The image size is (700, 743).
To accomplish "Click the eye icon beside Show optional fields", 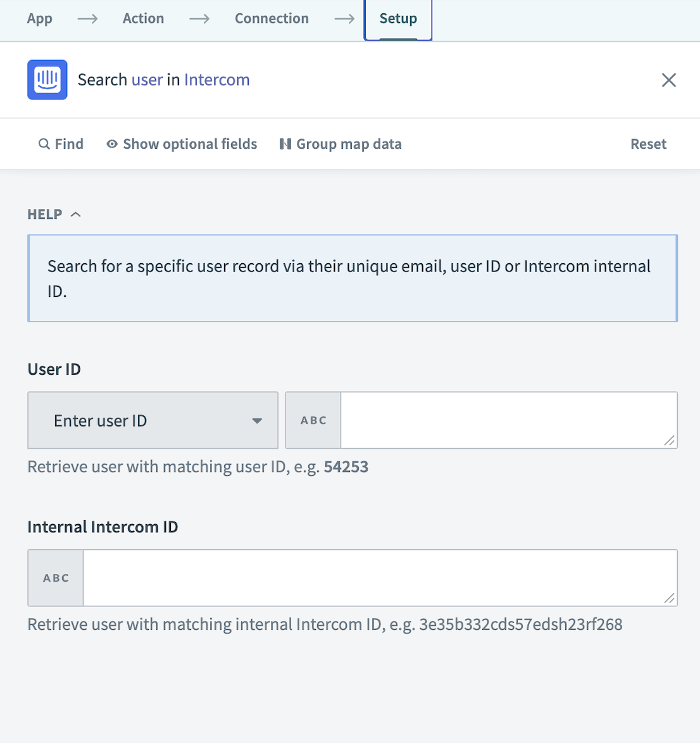I will (112, 144).
